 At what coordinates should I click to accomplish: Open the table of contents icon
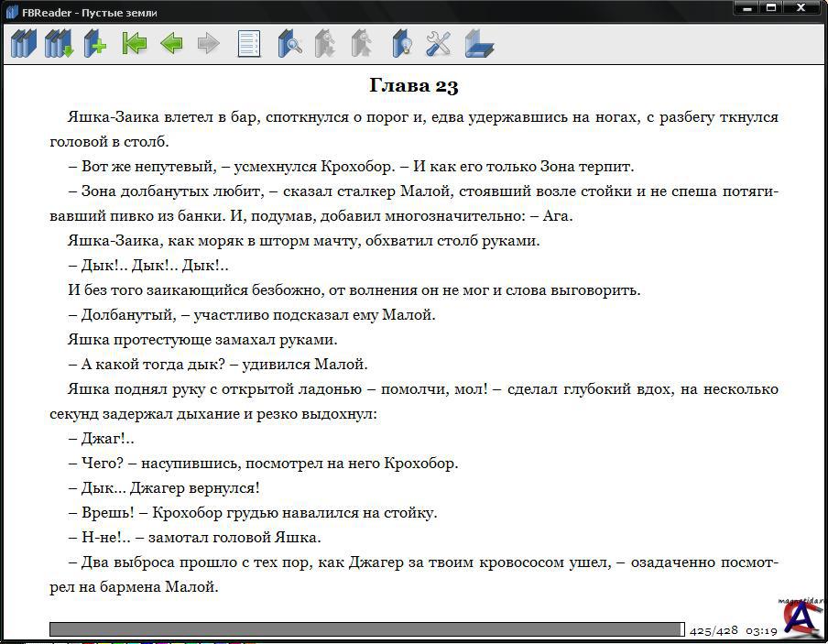(x=249, y=43)
